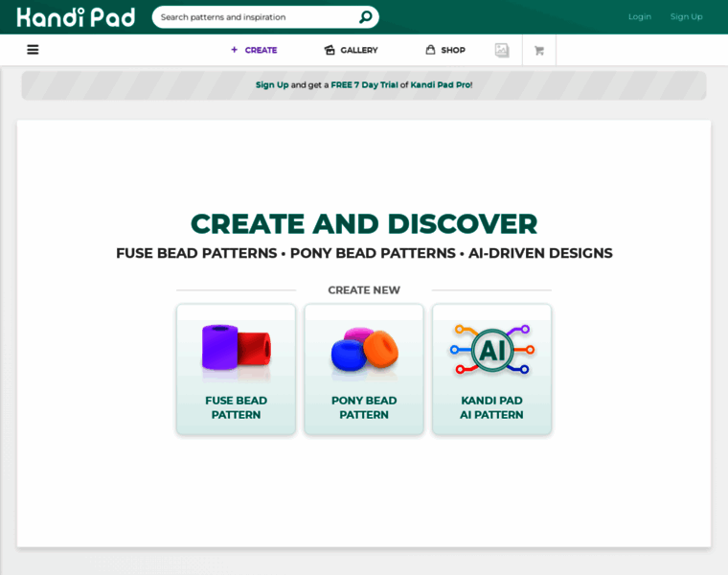Click the fuse bead cylinders icon
Viewport: 728px width, 575px height.
[236, 350]
